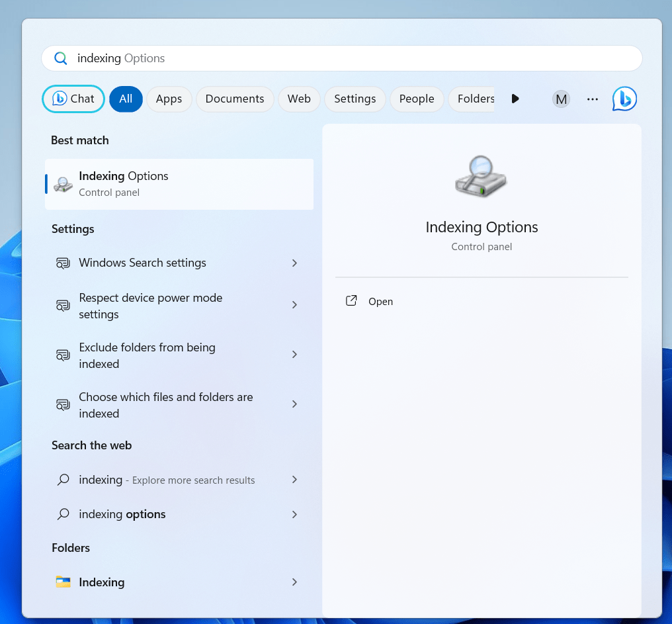
Task: Click the Respect device power mode row icon
Action: [63, 305]
